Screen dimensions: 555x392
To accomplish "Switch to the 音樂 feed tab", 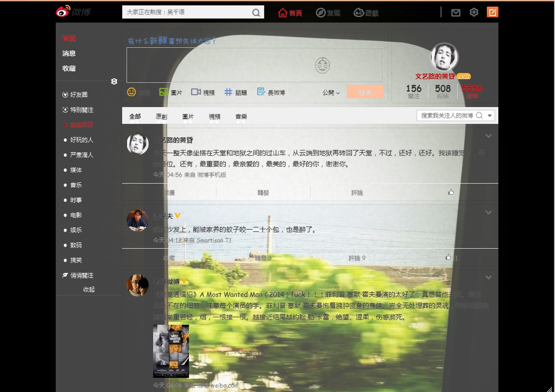I will coord(241,116).
